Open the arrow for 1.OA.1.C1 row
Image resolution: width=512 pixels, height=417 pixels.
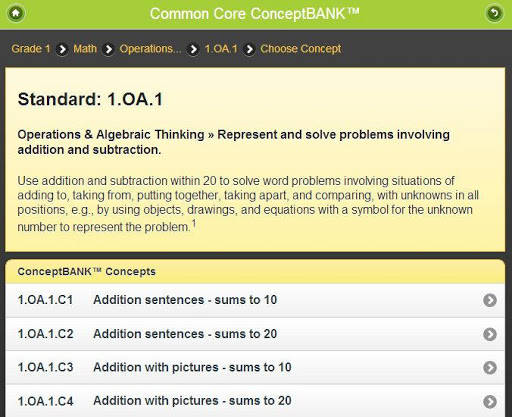coord(490,300)
